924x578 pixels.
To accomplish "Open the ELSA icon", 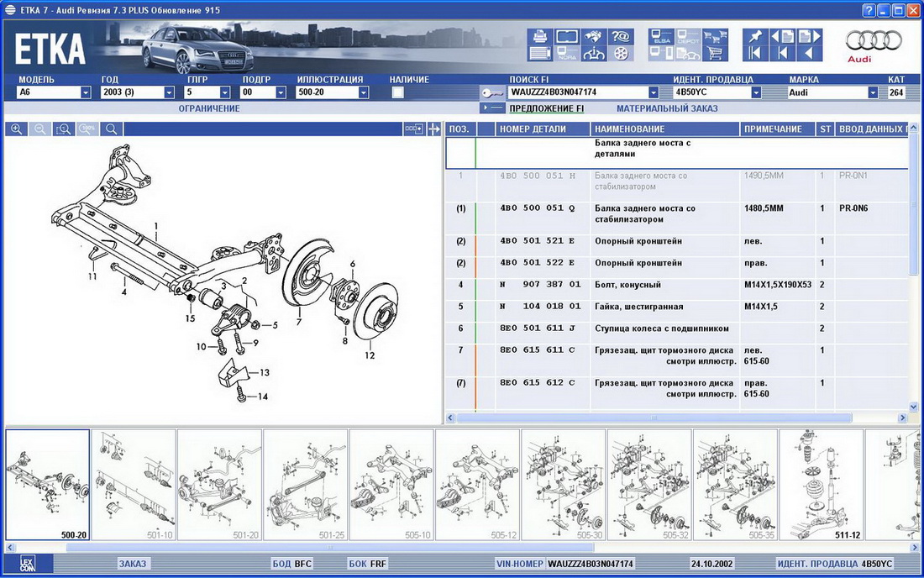I will point(661,36).
